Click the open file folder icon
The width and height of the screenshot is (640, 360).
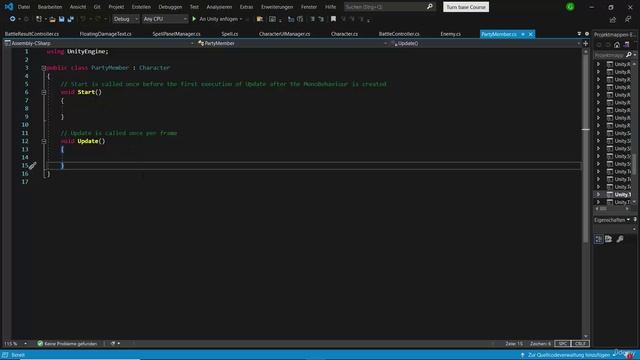coord(52,19)
